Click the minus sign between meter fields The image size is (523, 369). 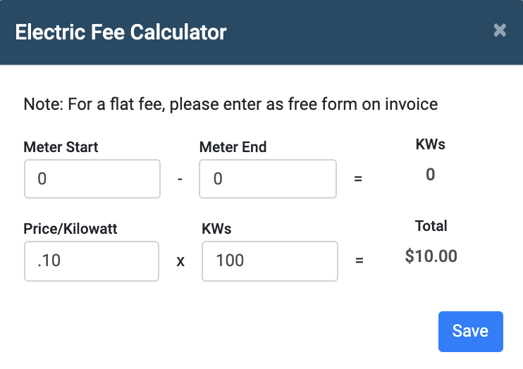pos(180,179)
